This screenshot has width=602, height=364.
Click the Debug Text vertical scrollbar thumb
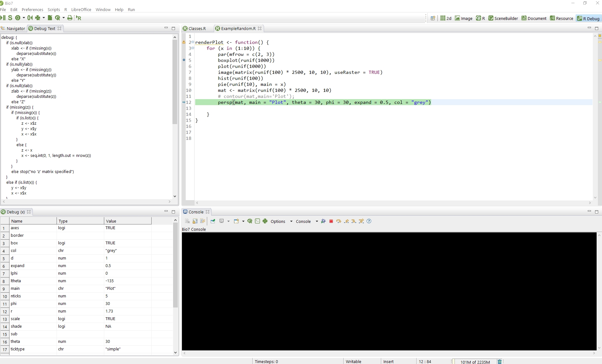pos(175,82)
